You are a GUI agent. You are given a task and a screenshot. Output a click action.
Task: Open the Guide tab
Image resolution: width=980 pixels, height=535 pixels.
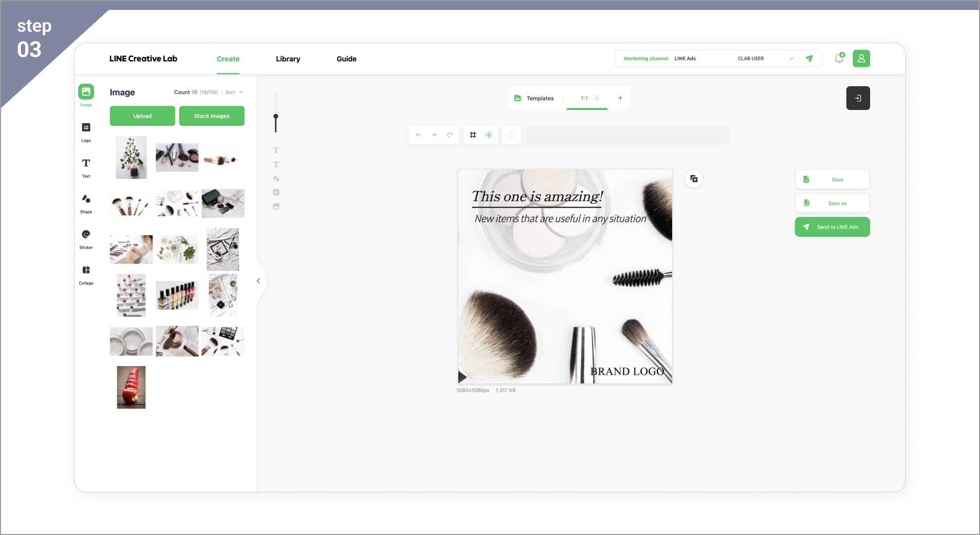[346, 59]
